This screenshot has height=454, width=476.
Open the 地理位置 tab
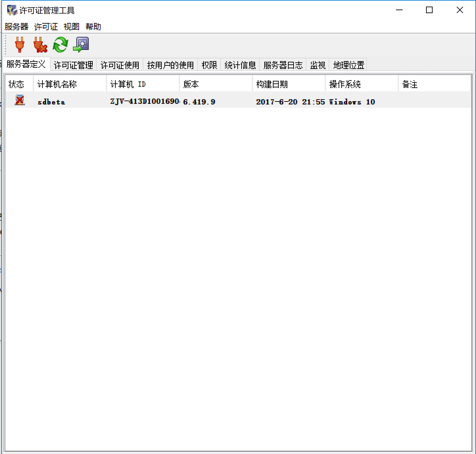[348, 65]
